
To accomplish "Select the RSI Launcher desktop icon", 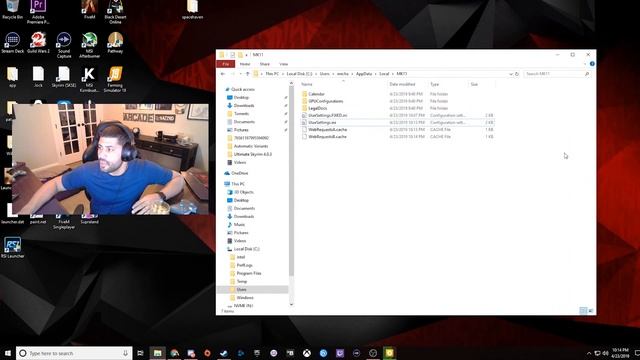I will (12, 247).
